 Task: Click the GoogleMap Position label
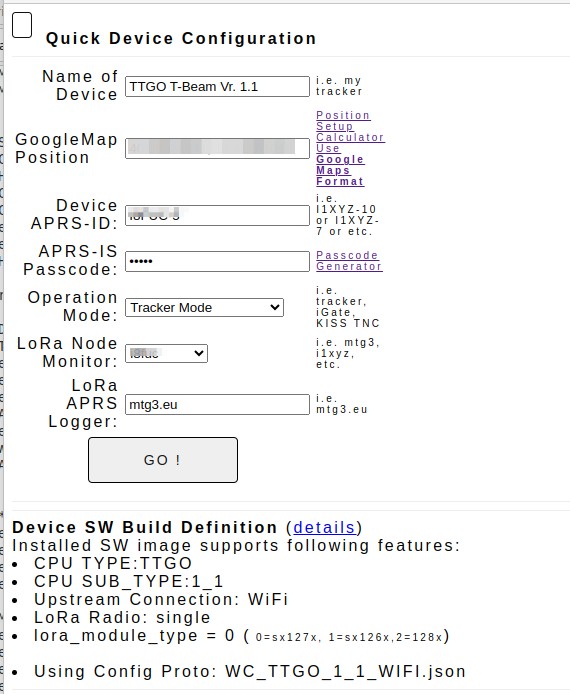(66, 148)
